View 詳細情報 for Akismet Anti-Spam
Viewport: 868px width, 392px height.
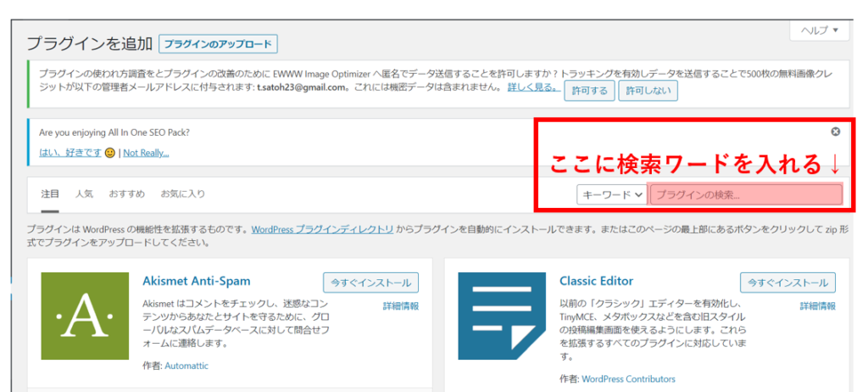401,305
